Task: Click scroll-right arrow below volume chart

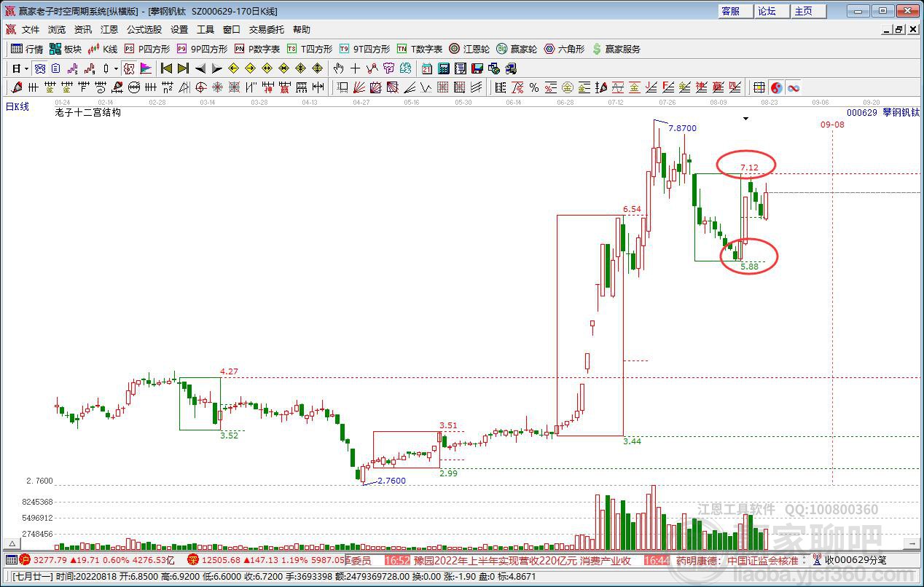Action: click(913, 544)
